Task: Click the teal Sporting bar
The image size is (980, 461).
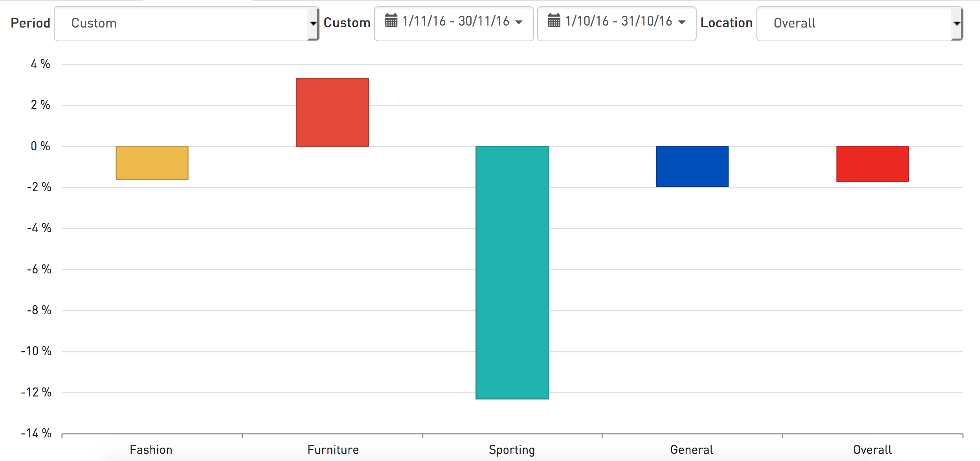Action: coord(512,272)
